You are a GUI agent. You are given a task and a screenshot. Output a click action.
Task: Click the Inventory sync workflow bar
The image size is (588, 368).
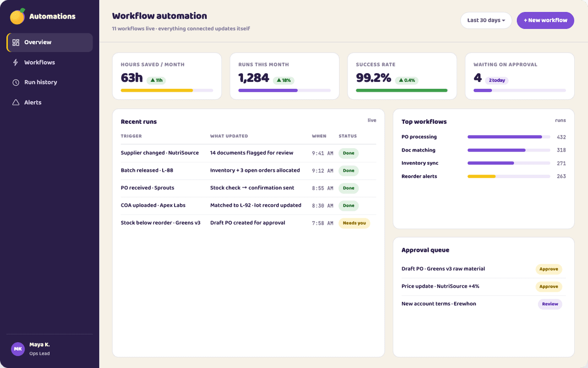(509, 163)
